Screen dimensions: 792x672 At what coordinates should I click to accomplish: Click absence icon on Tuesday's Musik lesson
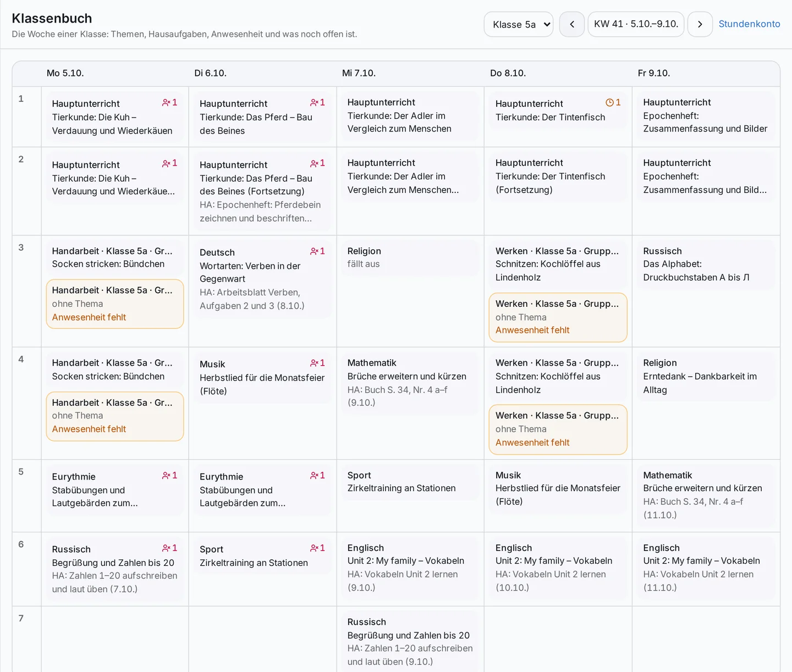point(317,363)
